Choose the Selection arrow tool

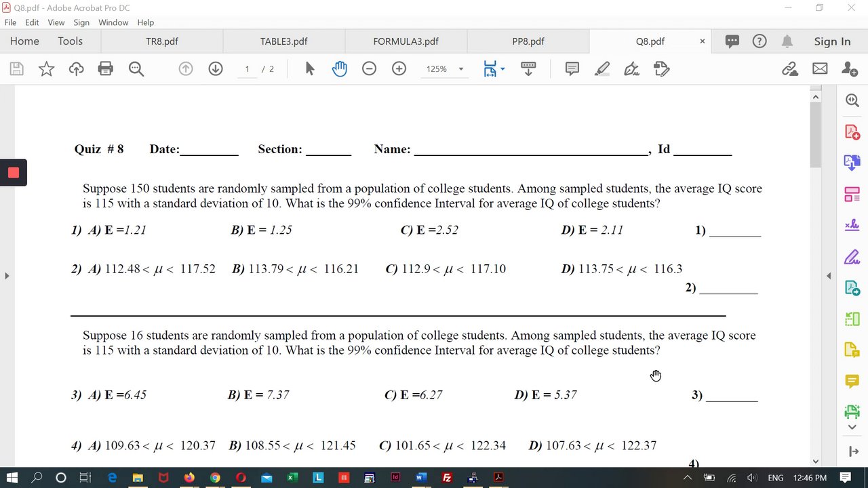[x=310, y=68]
